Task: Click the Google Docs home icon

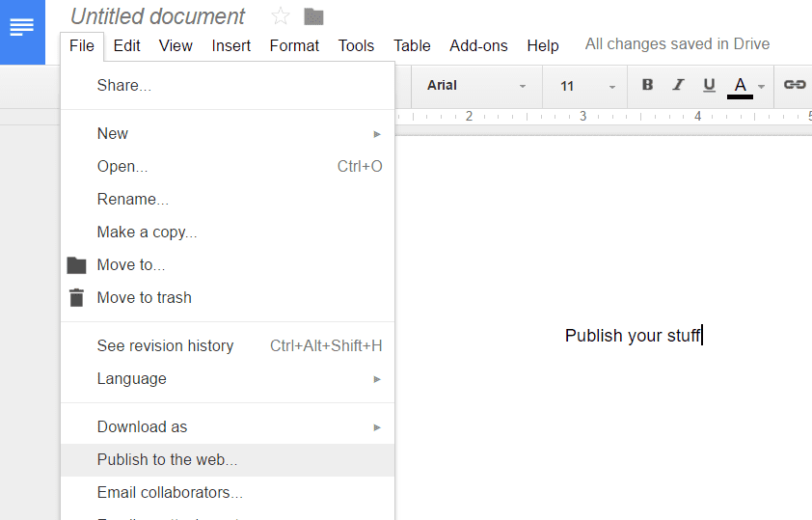Action: coord(22,32)
